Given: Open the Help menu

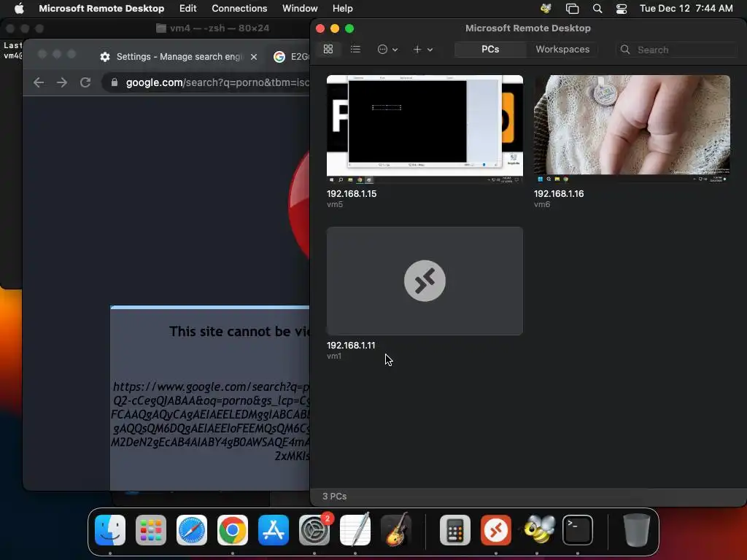Looking at the screenshot, I should coord(343,8).
